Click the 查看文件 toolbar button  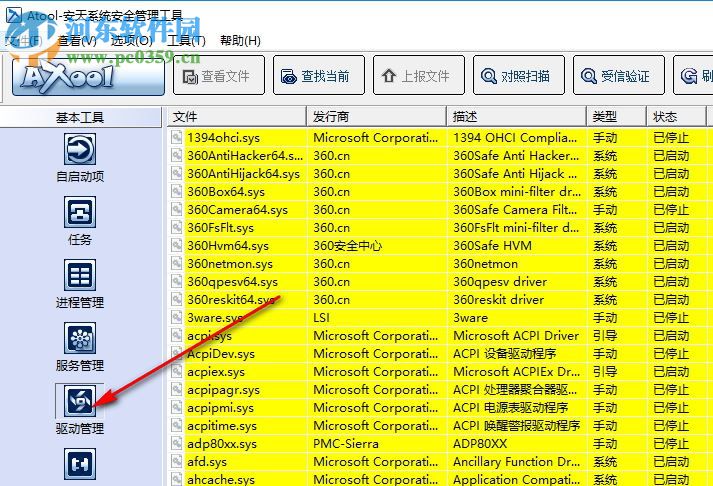(219, 75)
